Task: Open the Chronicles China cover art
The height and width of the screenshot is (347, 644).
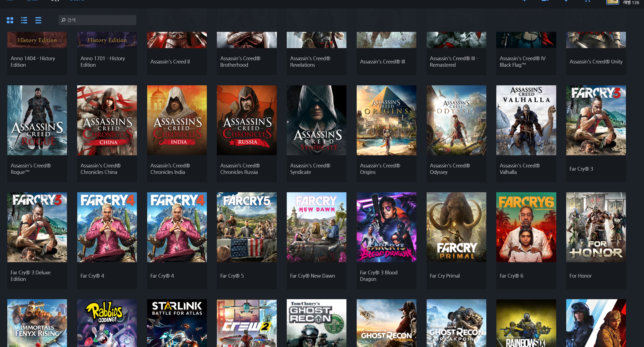Action: pyautogui.click(x=107, y=120)
